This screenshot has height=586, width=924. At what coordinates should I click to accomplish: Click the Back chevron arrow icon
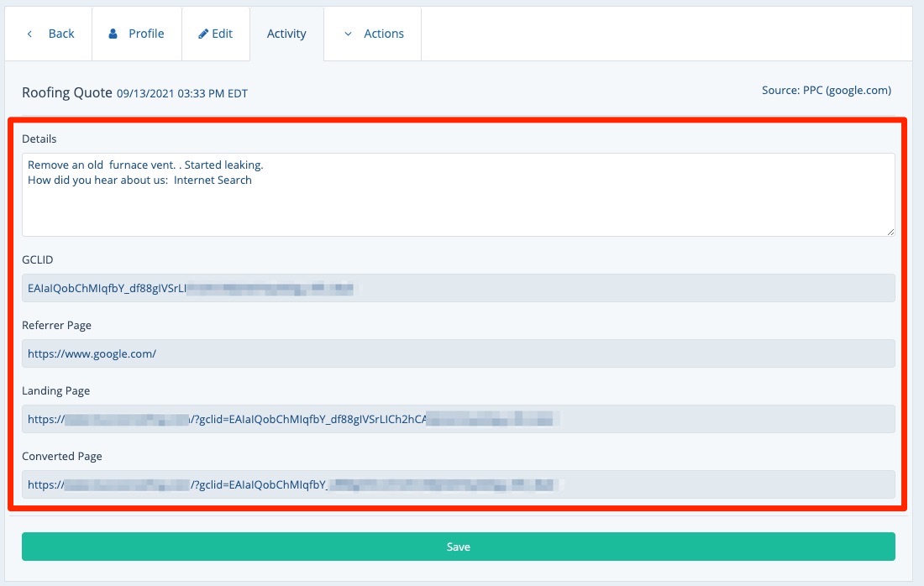click(30, 34)
